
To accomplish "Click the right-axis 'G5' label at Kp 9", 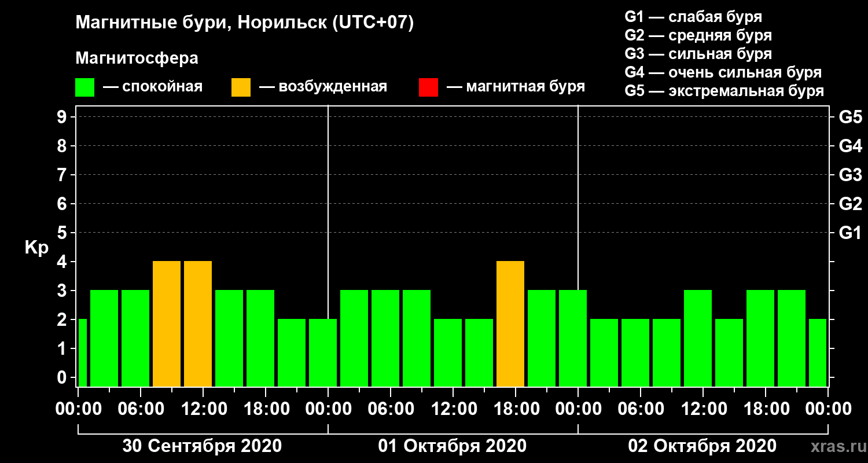I will [850, 117].
